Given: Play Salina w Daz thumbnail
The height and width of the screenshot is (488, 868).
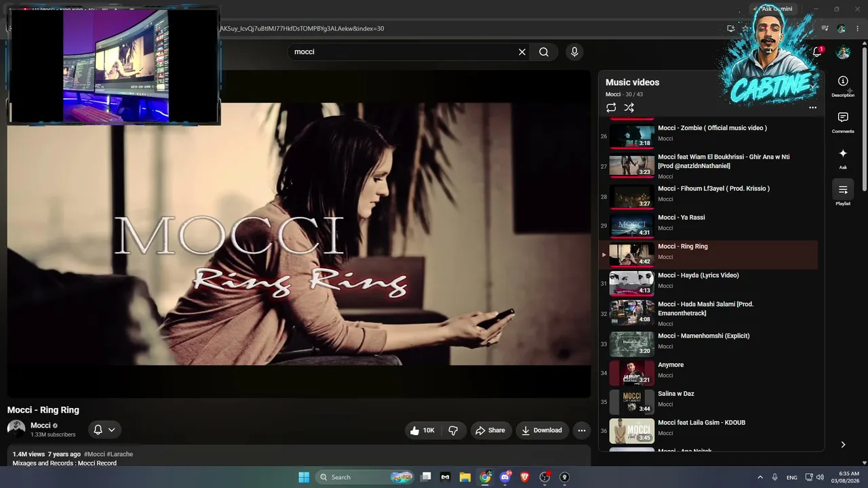Looking at the screenshot, I should click(631, 402).
